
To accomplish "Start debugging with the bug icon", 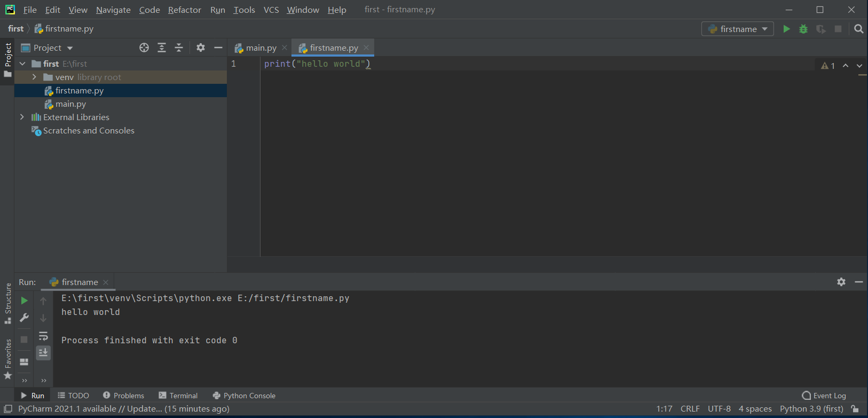I will [803, 29].
